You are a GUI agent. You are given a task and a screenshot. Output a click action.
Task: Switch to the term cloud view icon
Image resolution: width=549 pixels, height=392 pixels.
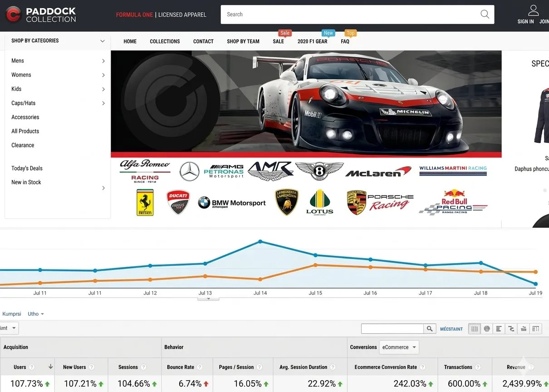point(524,329)
